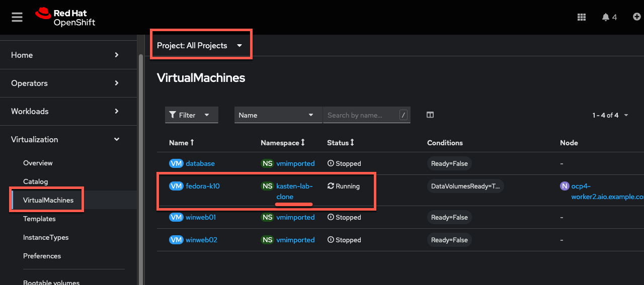Click Ready=False condition for winweb02

tap(449, 240)
